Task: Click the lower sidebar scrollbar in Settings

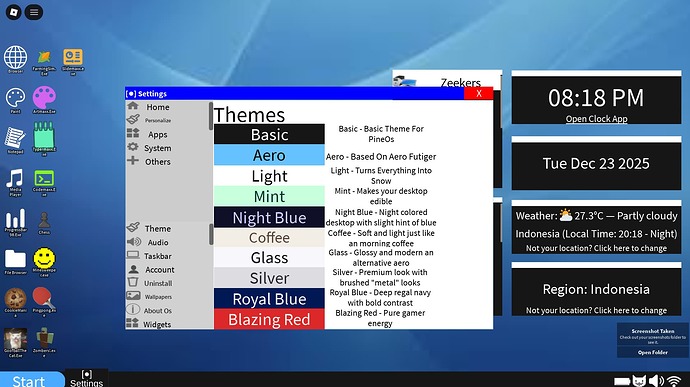Action: click(211, 234)
